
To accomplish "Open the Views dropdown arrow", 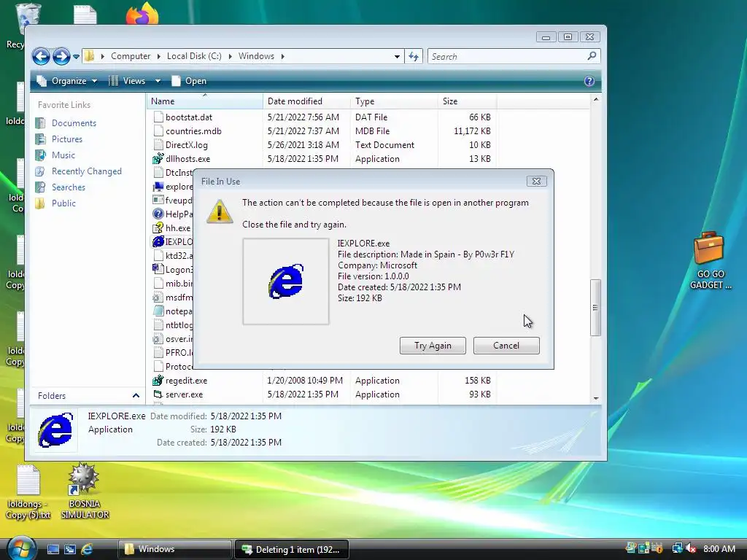I will (x=158, y=81).
